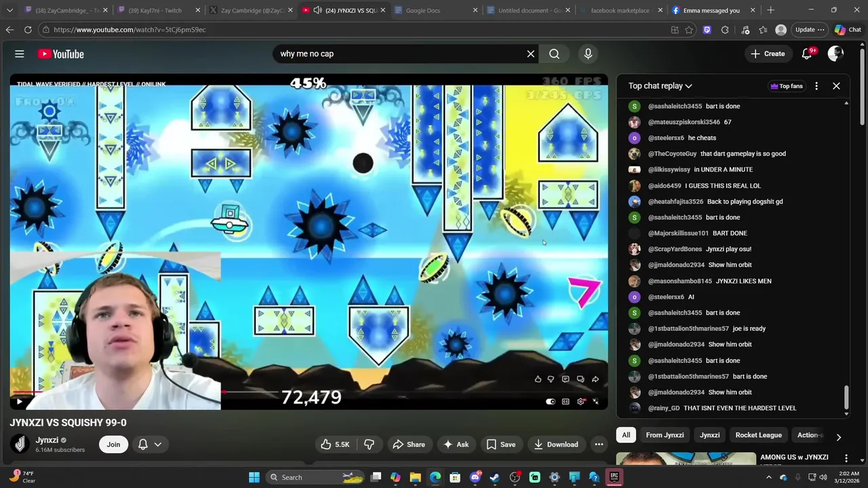This screenshot has width=868, height=488.
Task: Exit fullscreen mode in the player
Action: click(x=596, y=401)
